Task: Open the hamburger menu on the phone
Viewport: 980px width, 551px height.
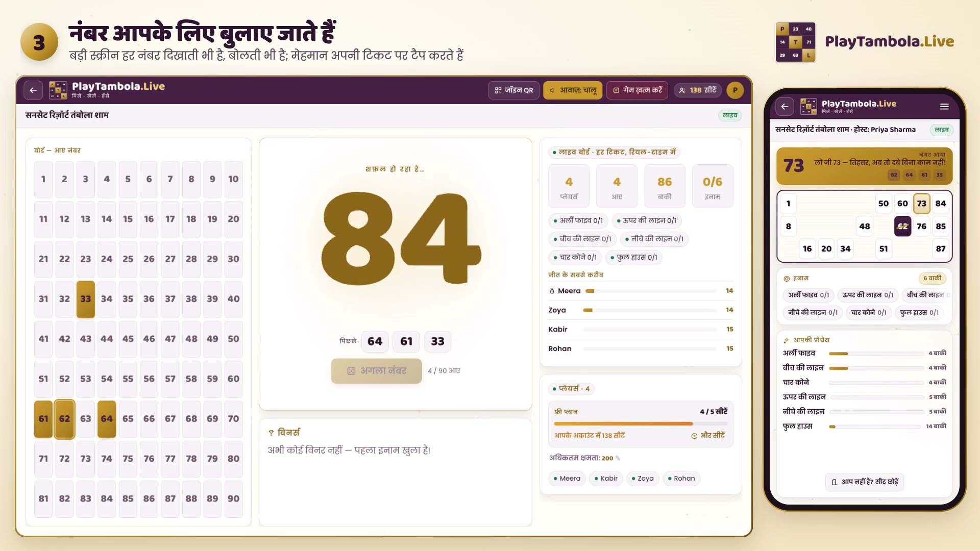Action: (x=944, y=107)
